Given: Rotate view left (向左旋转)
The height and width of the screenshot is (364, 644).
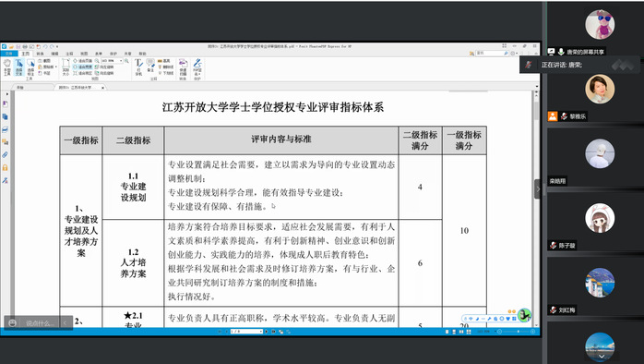Looking at the screenshot, I should [105, 67].
